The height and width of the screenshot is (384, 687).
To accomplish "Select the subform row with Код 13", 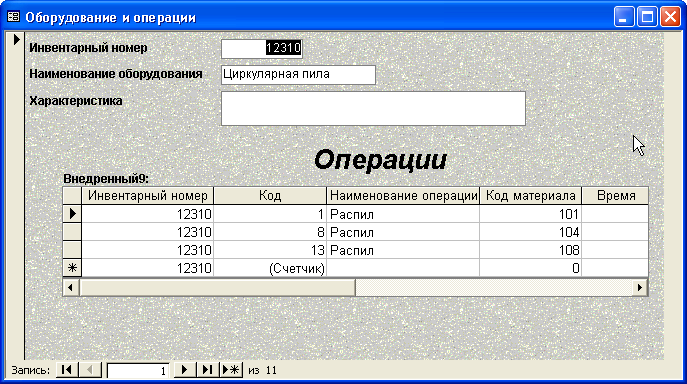I will [72, 250].
